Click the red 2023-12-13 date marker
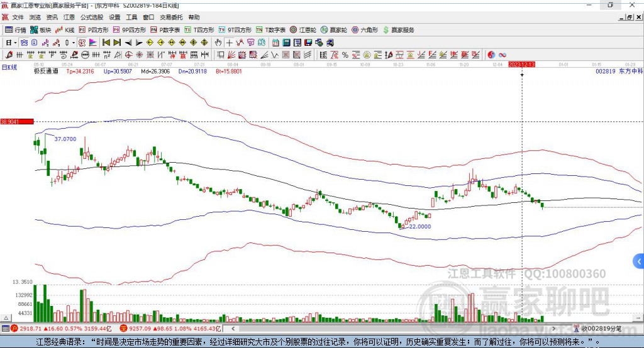This screenshot has height=348, width=644. point(521,65)
